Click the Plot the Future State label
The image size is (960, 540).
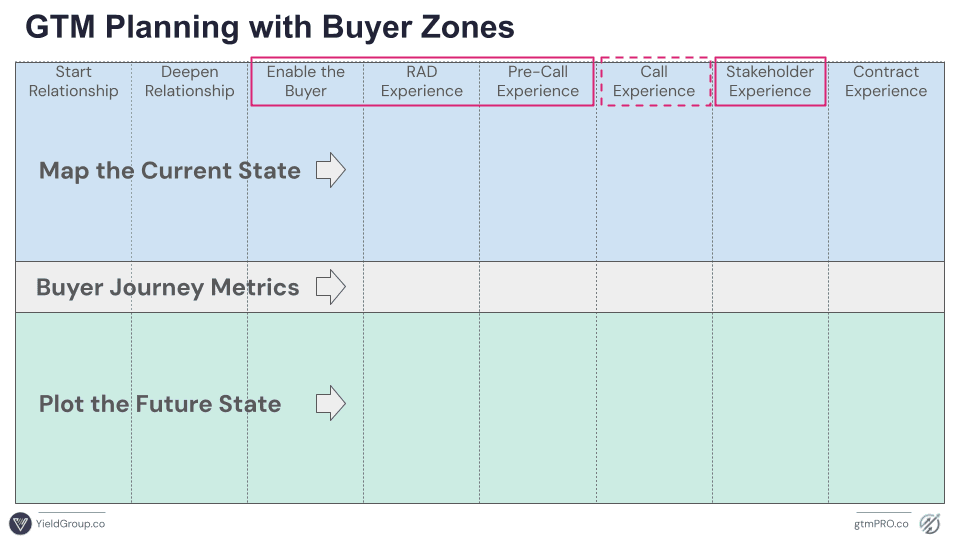coord(160,404)
